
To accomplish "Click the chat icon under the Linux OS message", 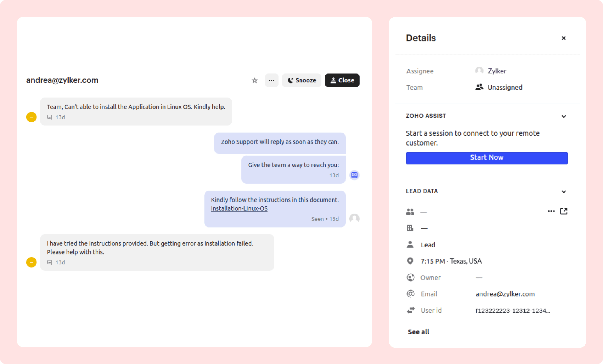I will [50, 117].
